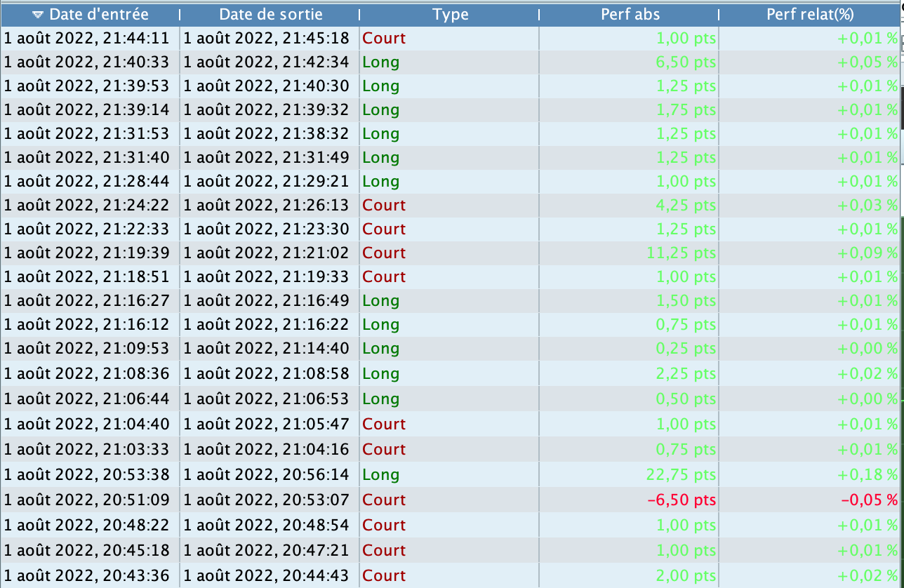Select the trade with 22,75 pts gain

[681, 475]
